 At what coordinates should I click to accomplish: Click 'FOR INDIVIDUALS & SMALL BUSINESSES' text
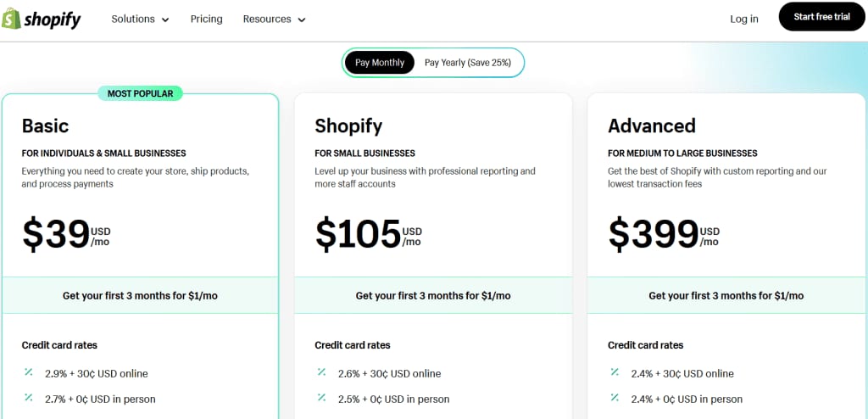point(103,154)
